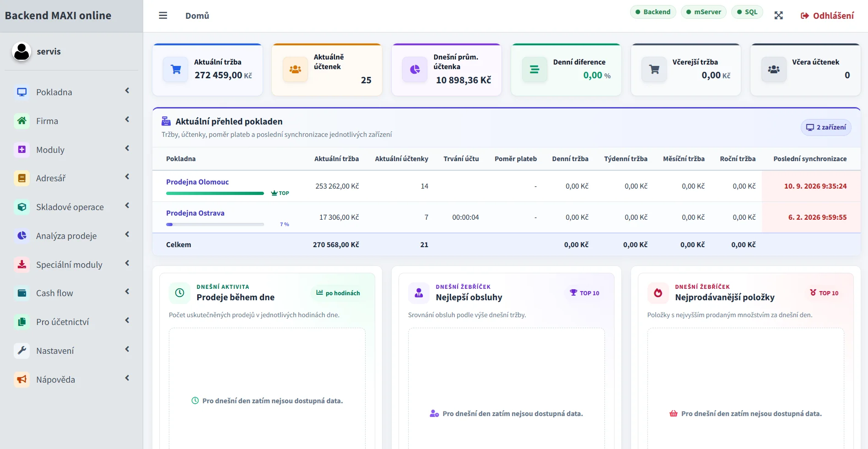
Task: Click the Nastavení wrench icon
Action: click(22, 351)
